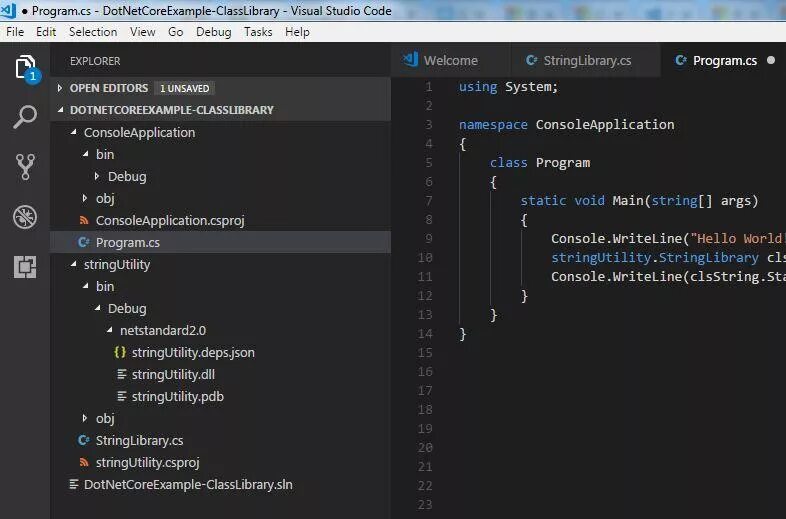Switch to the Welcome tab
786x519 pixels.
451,60
